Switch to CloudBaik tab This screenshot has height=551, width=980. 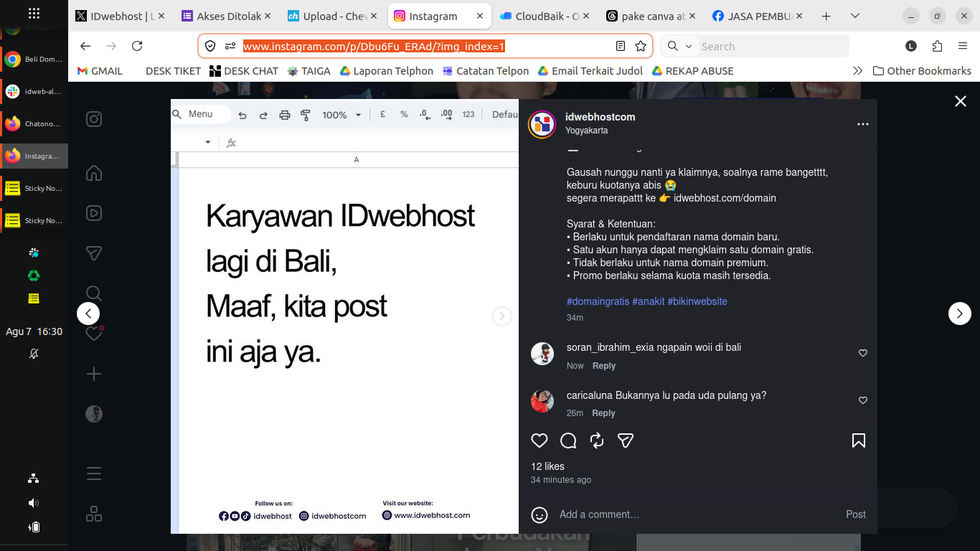pos(543,16)
